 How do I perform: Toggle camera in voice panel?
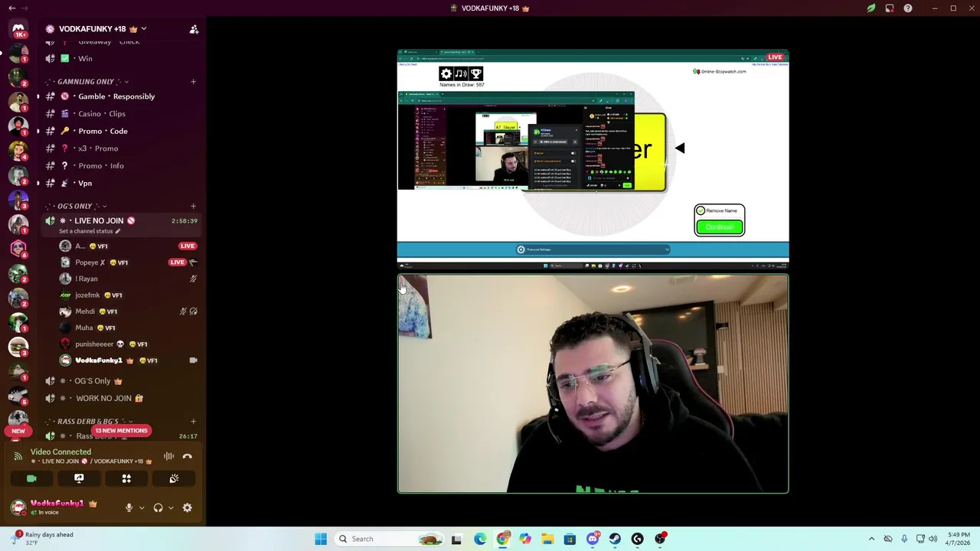[31, 478]
